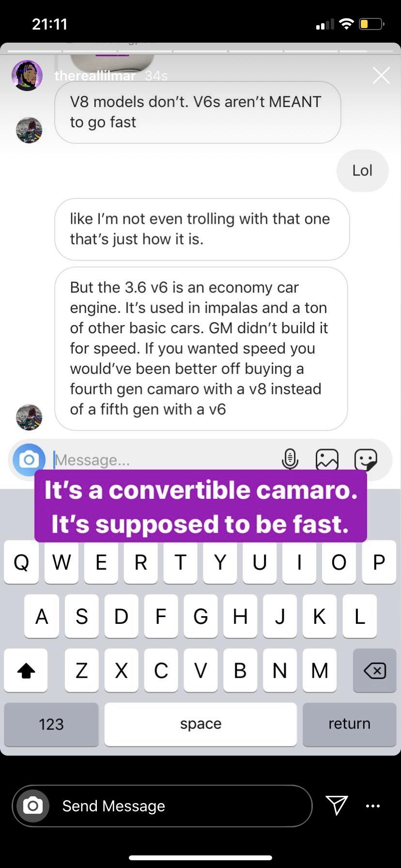This screenshot has height=868, width=401.
Task: Tap the purple convertible camaro caption
Action: click(x=200, y=506)
